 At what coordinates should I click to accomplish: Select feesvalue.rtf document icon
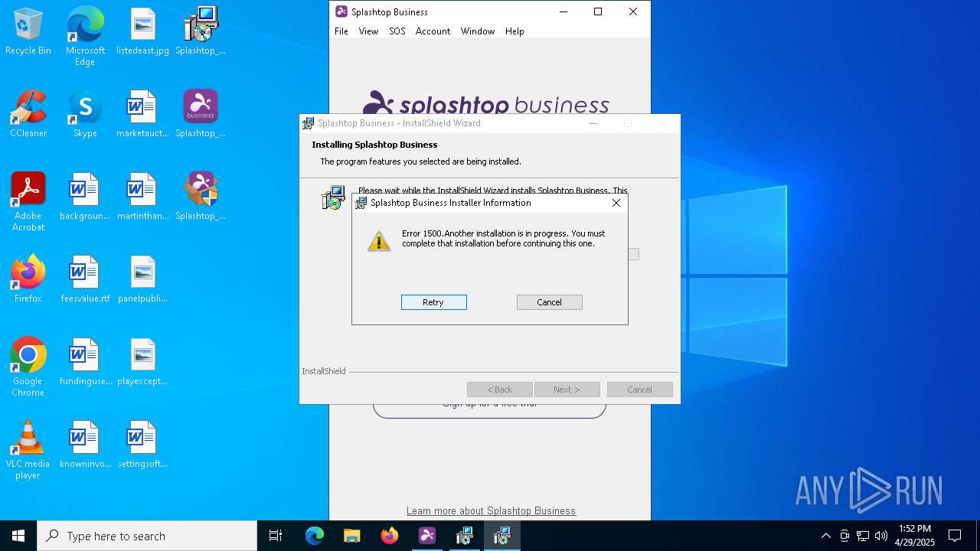point(85,279)
